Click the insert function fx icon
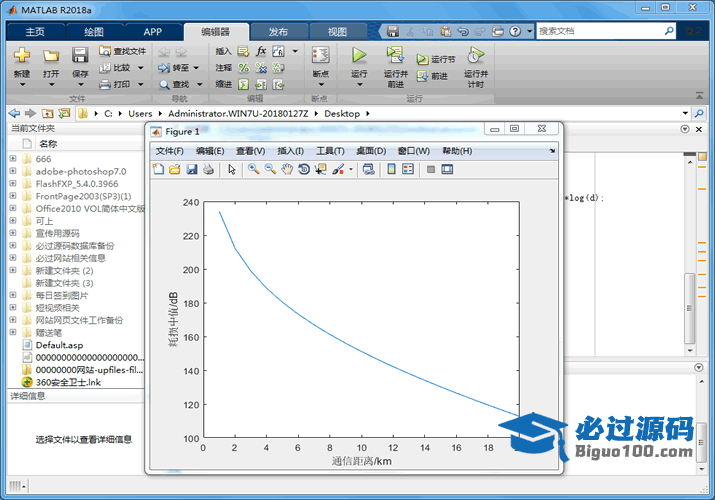This screenshot has height=500, width=715. tap(261, 51)
